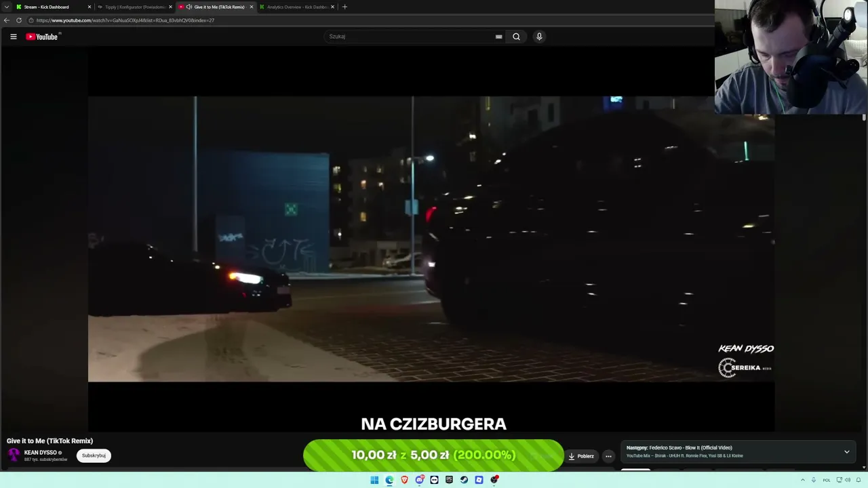Switch to Analytics Overview - Kick Dashboard tab
Image resolution: width=868 pixels, height=488 pixels.
coord(296,7)
